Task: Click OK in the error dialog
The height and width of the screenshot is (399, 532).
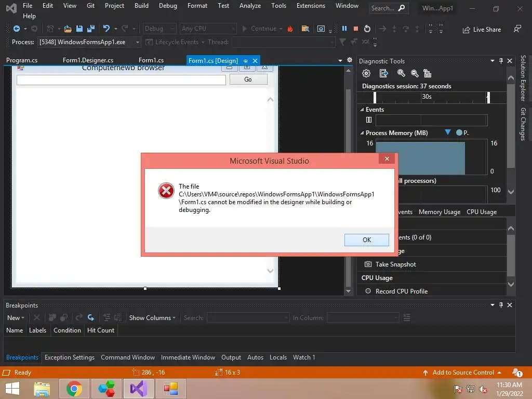Action: (366, 240)
